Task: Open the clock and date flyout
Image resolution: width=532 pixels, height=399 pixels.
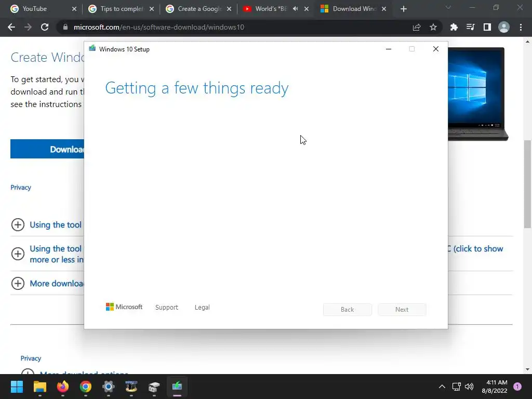Action: tap(495, 387)
